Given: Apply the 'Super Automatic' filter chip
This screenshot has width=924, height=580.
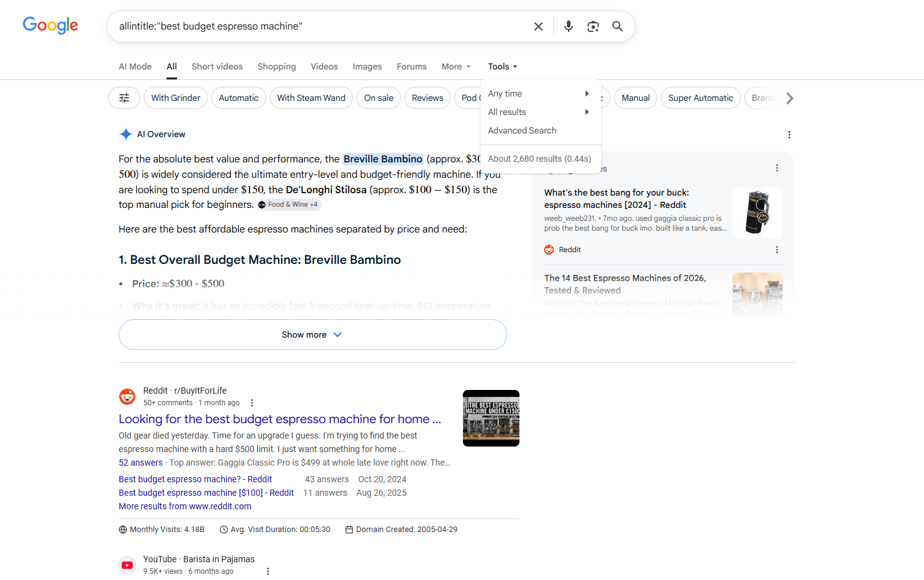Looking at the screenshot, I should tap(701, 98).
